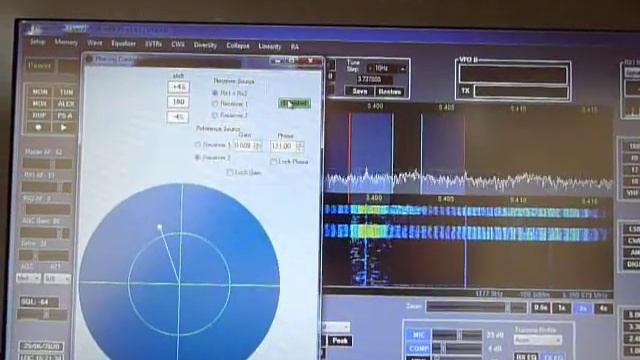Click the record circle icon
The width and height of the screenshot is (640, 360).
[x=38, y=127]
